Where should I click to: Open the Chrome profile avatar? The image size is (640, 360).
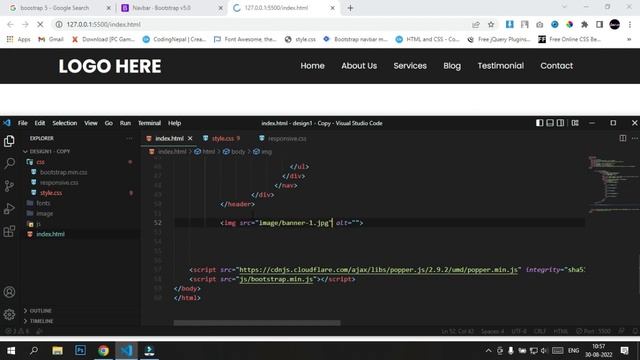pyautogui.click(x=614, y=24)
